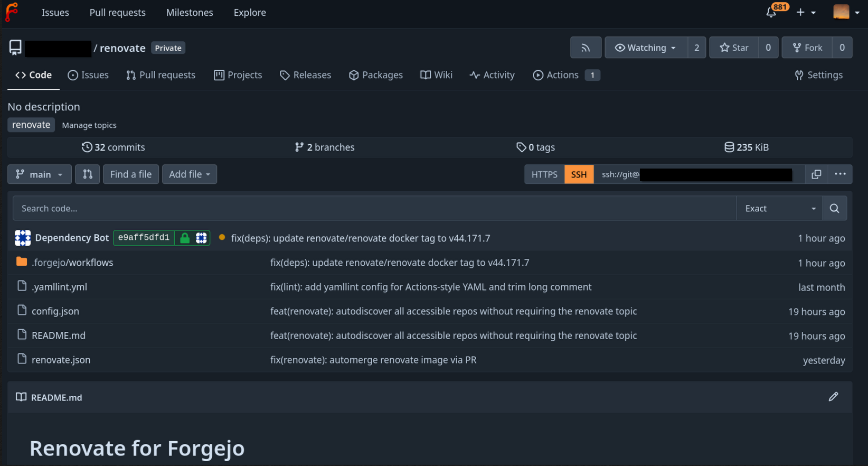Click the compare branches icon button
Viewport: 868px width, 466px height.
(88, 174)
